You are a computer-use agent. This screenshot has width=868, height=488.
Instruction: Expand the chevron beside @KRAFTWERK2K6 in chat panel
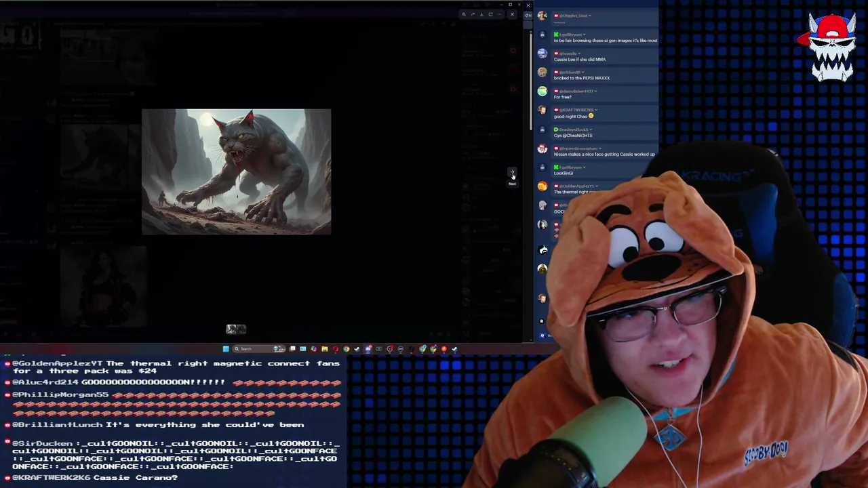tap(596, 110)
